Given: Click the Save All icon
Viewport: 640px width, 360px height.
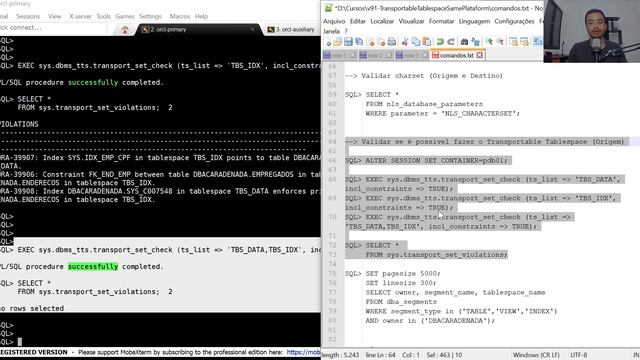Looking at the screenshot, I should coord(359,42).
